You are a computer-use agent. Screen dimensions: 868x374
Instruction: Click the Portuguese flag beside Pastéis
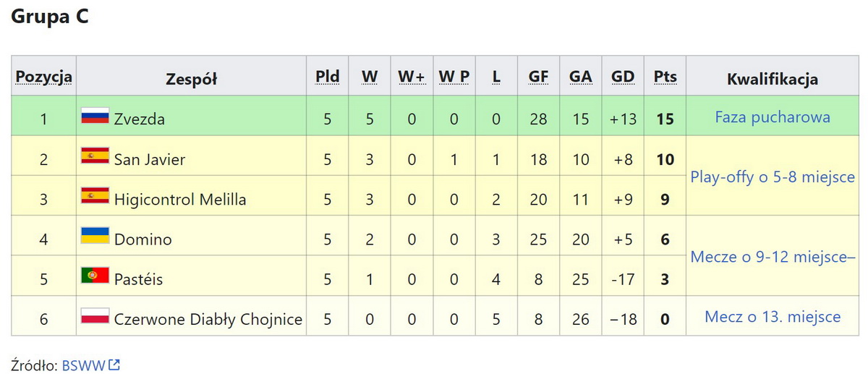tap(95, 276)
